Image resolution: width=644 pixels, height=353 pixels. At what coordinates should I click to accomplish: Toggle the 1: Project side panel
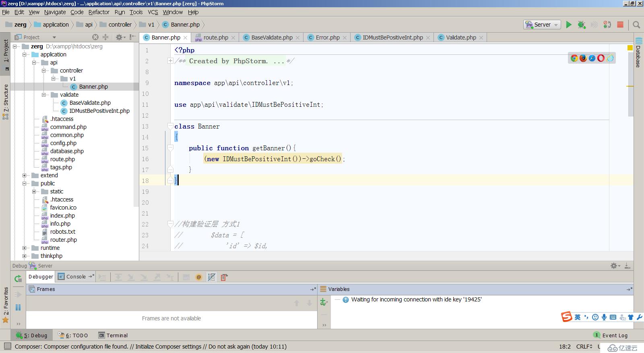(x=6, y=55)
